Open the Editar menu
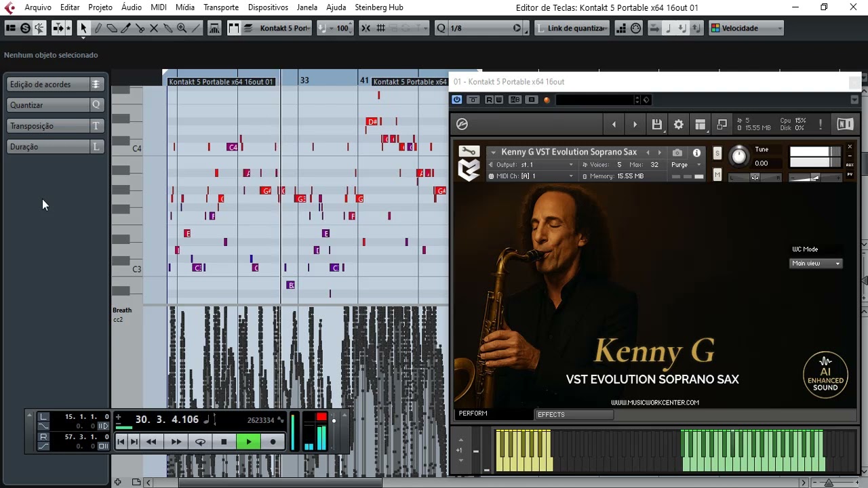868x488 pixels. pyautogui.click(x=70, y=7)
